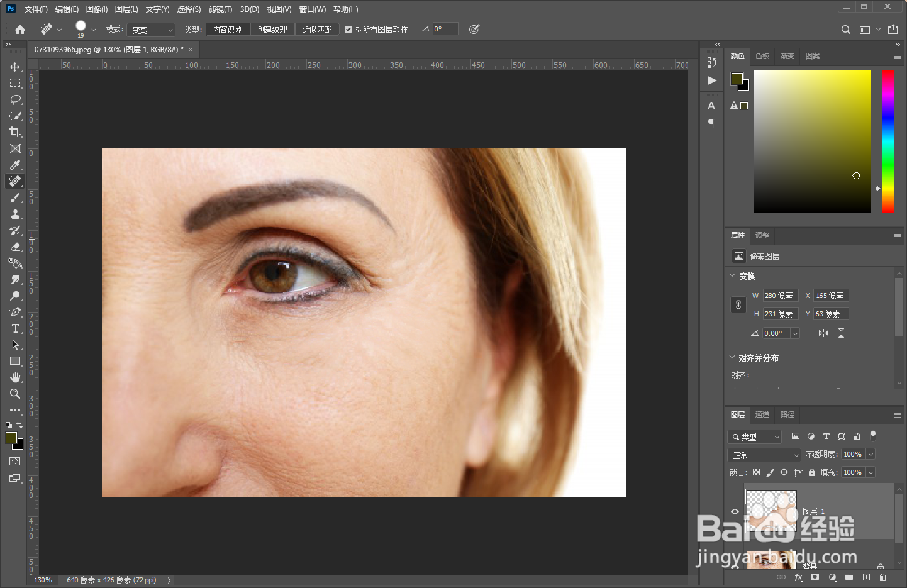The height and width of the screenshot is (588, 907).
Task: Select the Dodge tool
Action: [15, 296]
